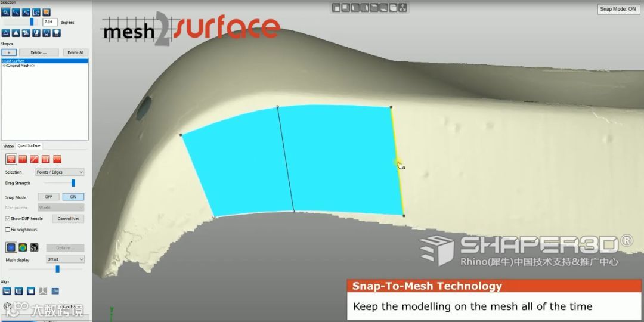The width and height of the screenshot is (644, 322).
Task: Click the invert selection arrows icon
Action: pyautogui.click(x=26, y=33)
